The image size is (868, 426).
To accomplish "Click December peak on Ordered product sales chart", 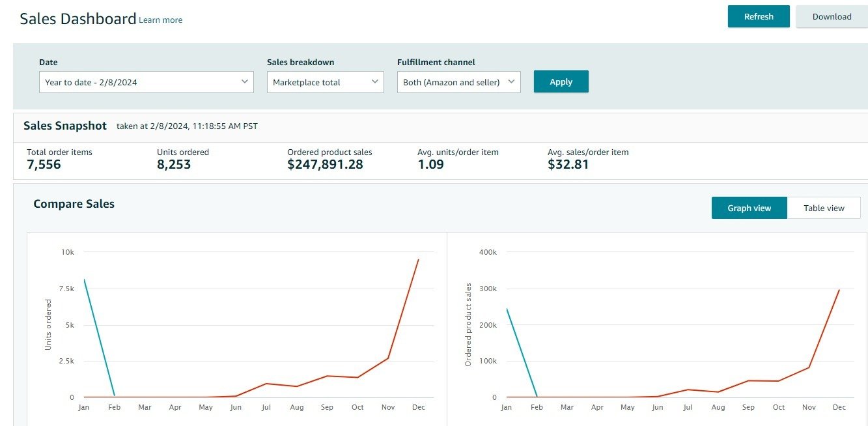I will (x=839, y=290).
